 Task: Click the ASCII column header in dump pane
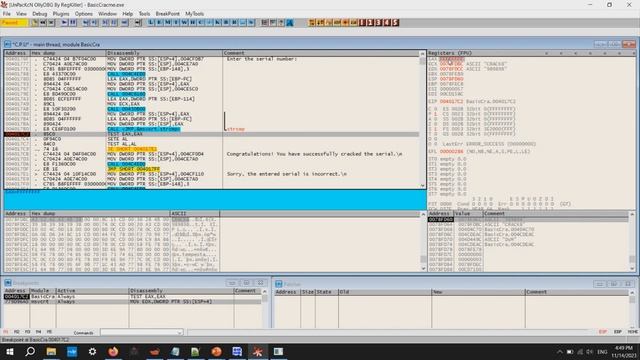195,213
